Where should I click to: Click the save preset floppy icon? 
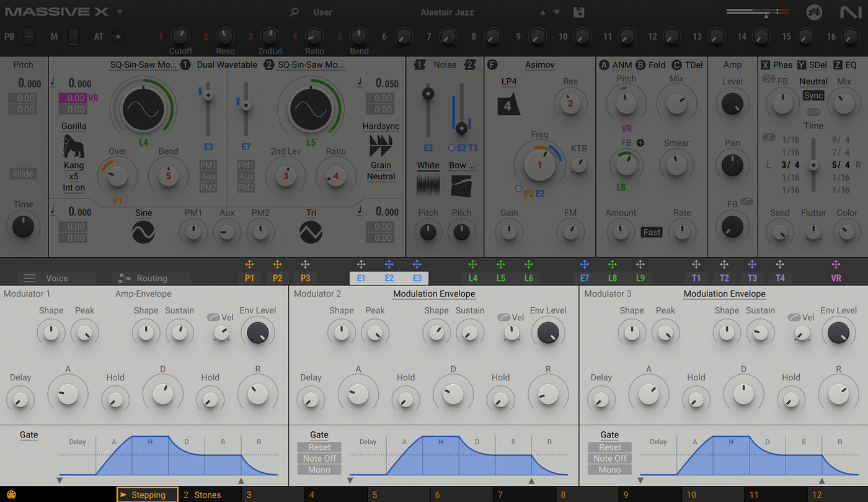coord(579,12)
